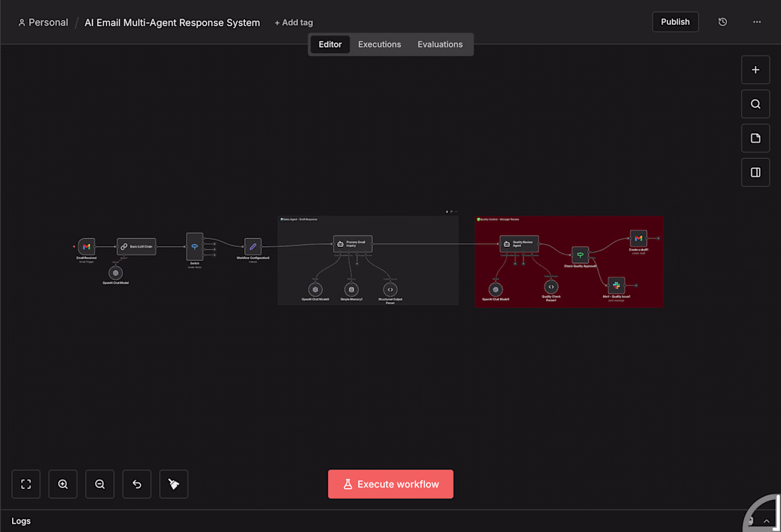Tidy up the workflow with broom icon
781x532 pixels.
[x=174, y=484]
